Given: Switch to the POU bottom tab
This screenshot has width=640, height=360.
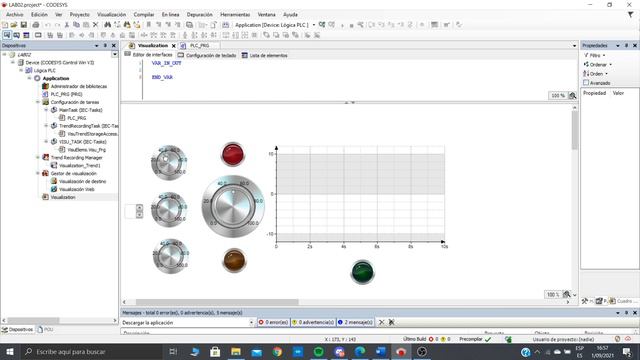Looking at the screenshot, I should (45, 329).
